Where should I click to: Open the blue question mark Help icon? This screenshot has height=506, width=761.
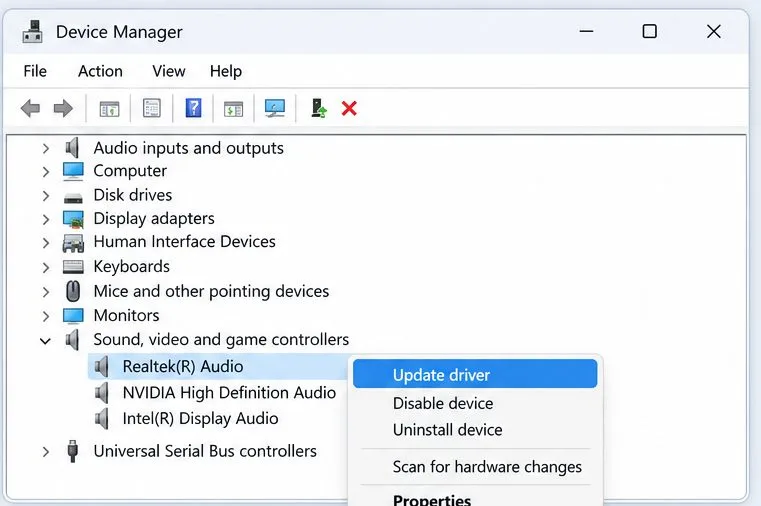click(194, 108)
